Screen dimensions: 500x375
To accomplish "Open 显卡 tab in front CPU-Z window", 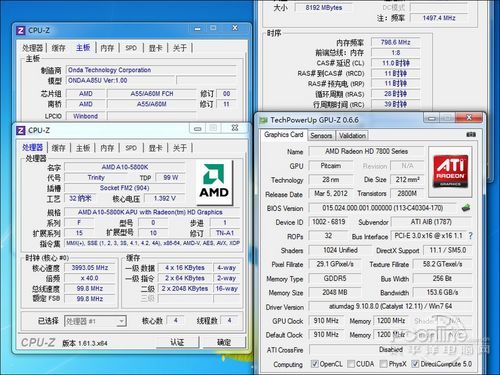I will click(x=155, y=148).
